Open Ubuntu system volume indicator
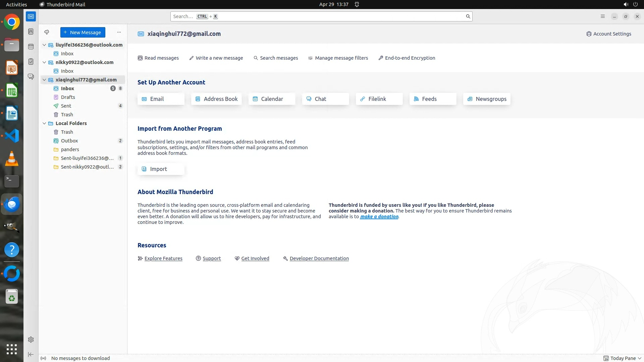Screen dimensions: 644x362 point(626,4)
